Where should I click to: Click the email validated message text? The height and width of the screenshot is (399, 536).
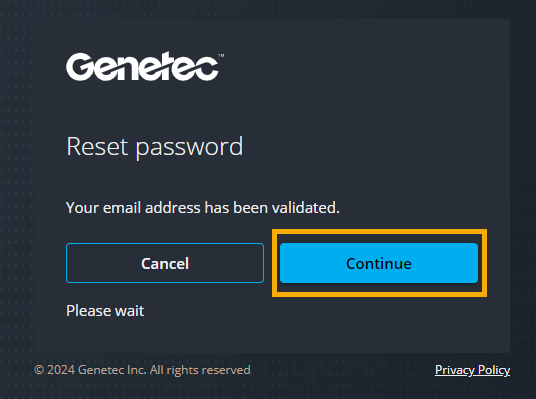coord(203,208)
